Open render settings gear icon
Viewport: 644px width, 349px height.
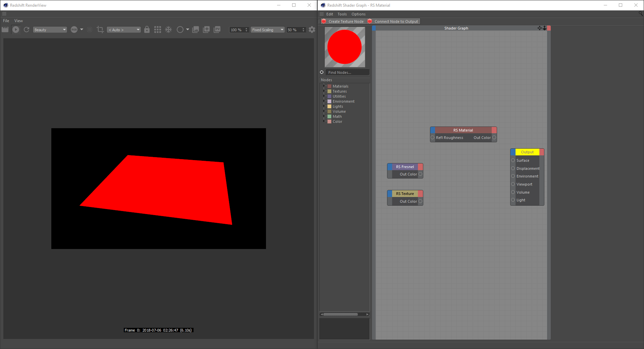(312, 30)
